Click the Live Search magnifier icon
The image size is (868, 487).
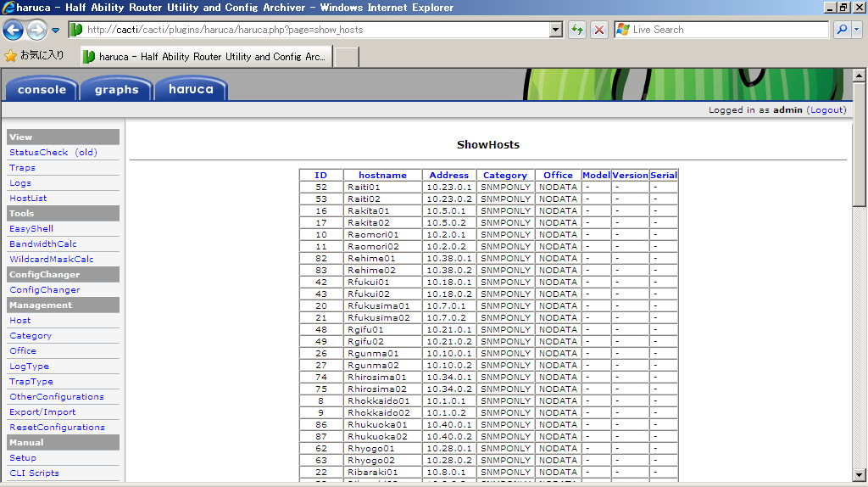point(842,30)
